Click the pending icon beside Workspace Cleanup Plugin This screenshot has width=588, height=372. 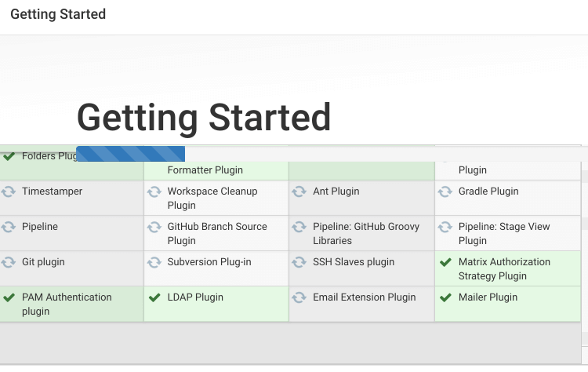click(x=154, y=191)
